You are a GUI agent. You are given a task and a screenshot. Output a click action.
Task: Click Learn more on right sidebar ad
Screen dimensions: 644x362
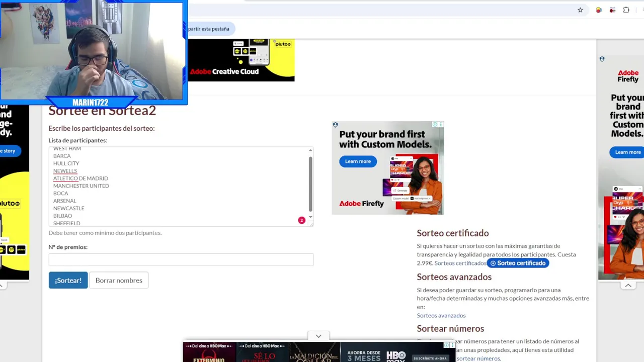point(627,152)
